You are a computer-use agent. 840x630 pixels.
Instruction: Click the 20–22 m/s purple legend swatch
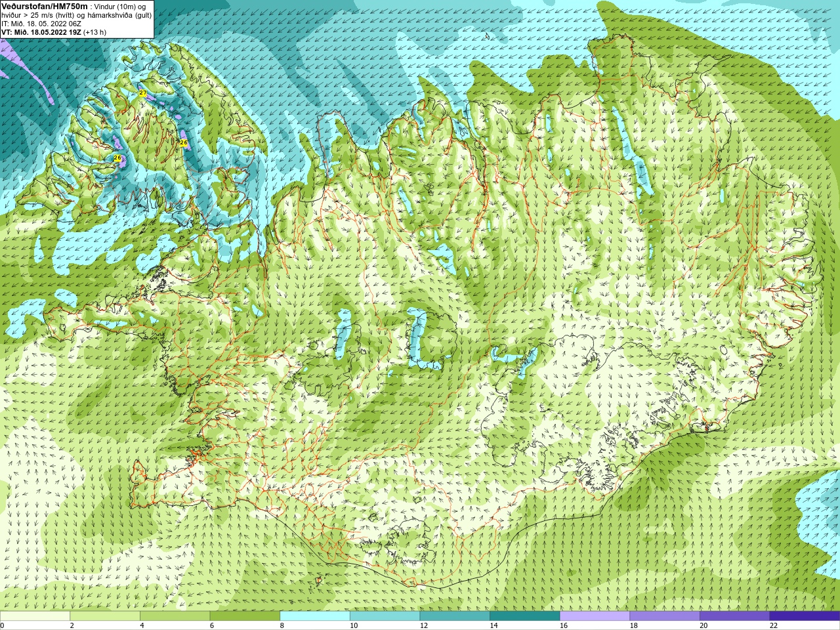(734, 616)
